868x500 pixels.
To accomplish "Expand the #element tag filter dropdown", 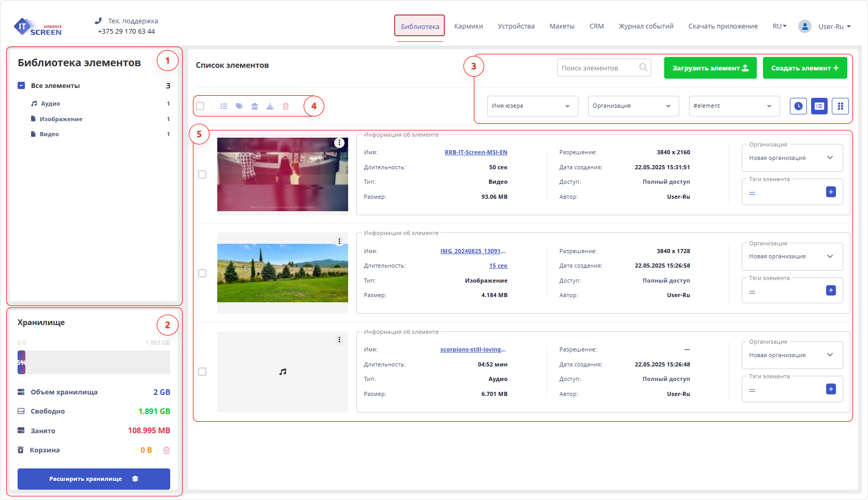I will pyautogui.click(x=734, y=106).
